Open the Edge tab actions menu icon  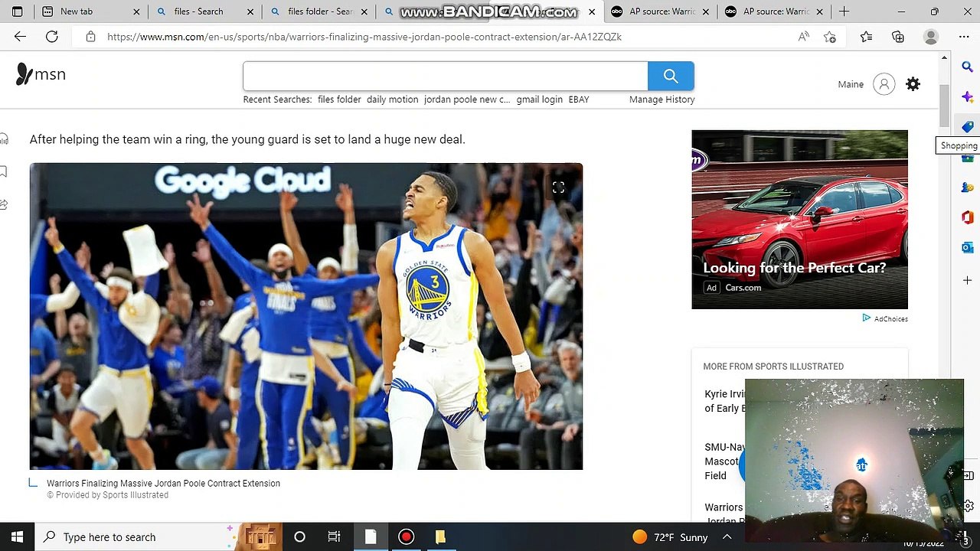17,11
